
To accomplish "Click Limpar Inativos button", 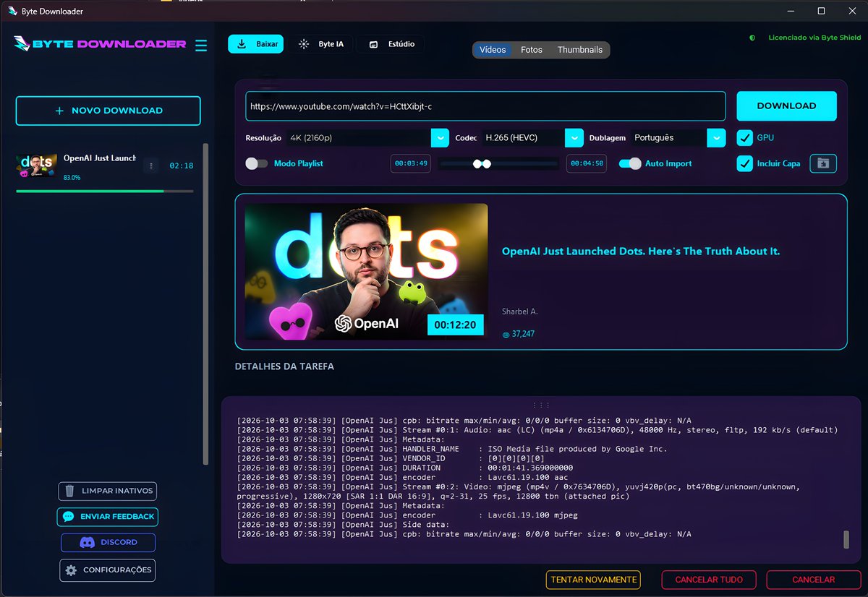I will (x=108, y=491).
